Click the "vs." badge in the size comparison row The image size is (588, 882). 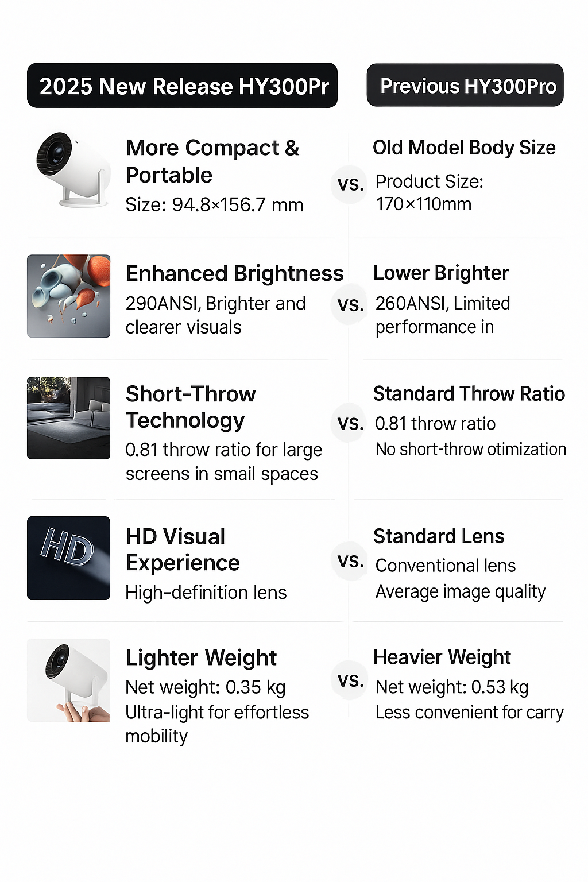pyautogui.click(x=350, y=184)
